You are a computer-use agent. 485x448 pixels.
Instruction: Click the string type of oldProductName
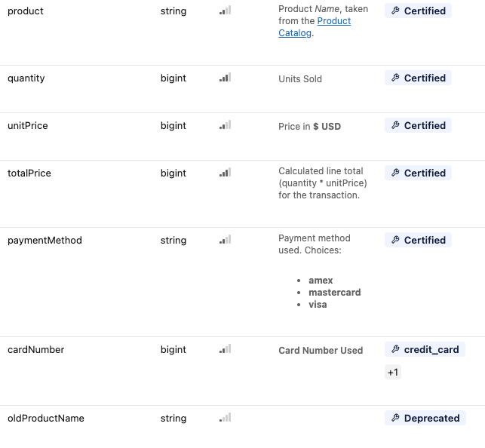pos(173,419)
